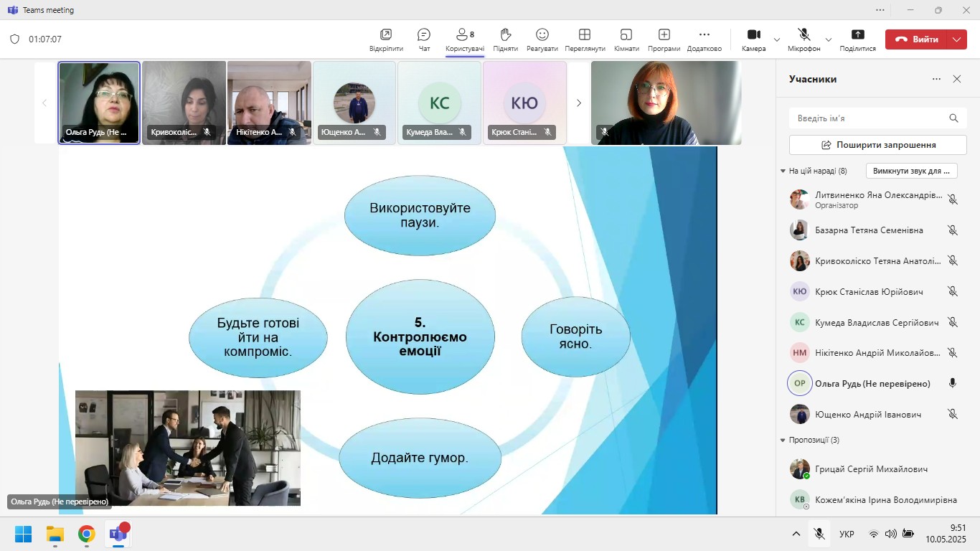The width and height of the screenshot is (980, 551).
Task: Open the title bar three-dots menu
Action: point(880,10)
